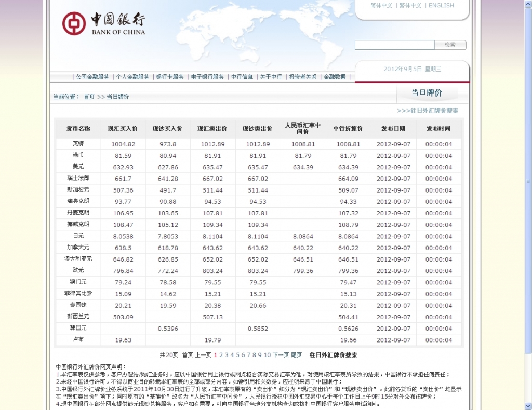Click the 关于中行 menu item
The width and height of the screenshot is (532, 410).
pos(271,75)
